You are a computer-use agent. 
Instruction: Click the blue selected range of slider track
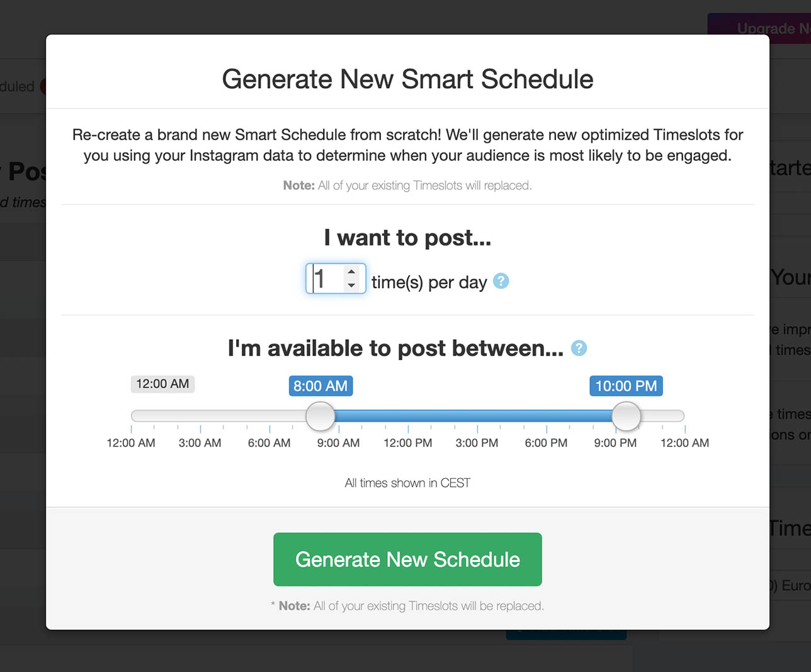472,416
